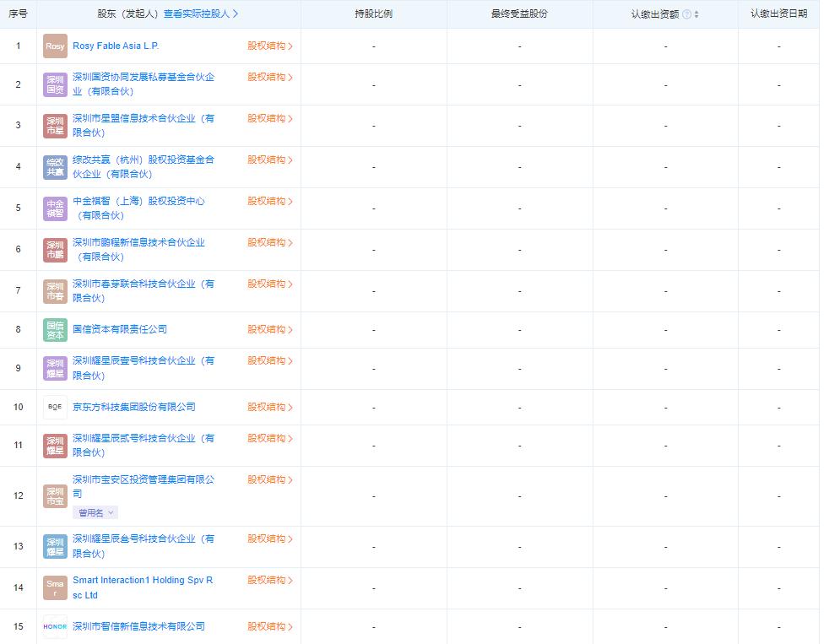This screenshot has width=829, height=644.
Task: Click the 最终受益股份 column header
Action: (x=519, y=14)
